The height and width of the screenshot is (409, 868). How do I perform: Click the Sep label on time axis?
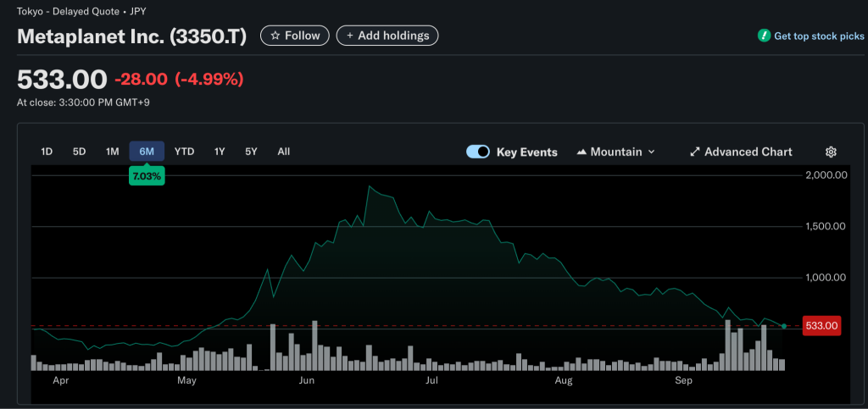(x=684, y=381)
